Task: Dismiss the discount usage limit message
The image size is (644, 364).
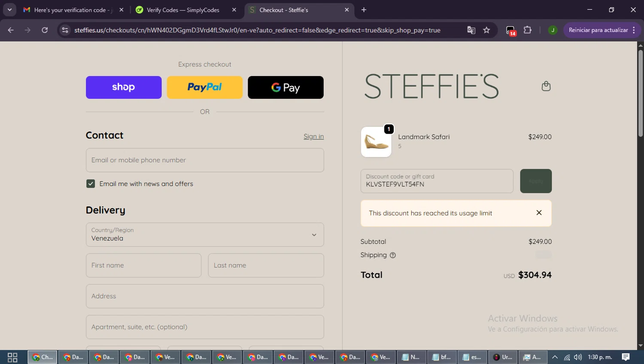Action: [539, 213]
